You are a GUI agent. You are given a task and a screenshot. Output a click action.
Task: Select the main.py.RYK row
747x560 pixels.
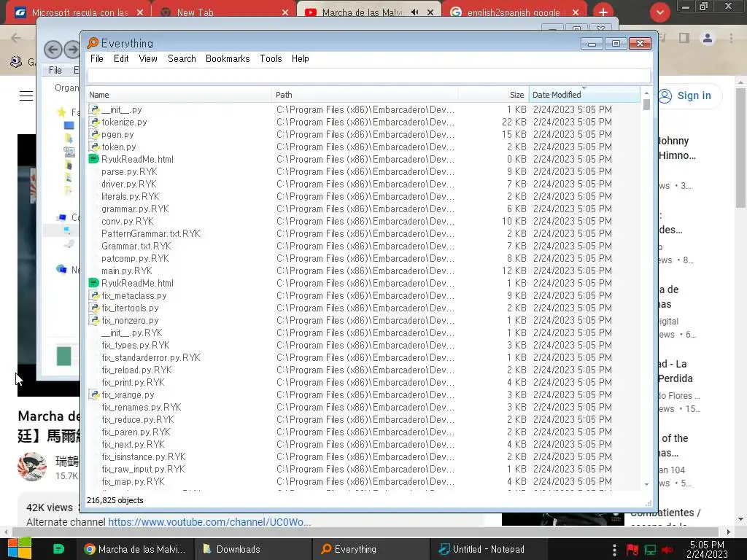tap(363, 271)
